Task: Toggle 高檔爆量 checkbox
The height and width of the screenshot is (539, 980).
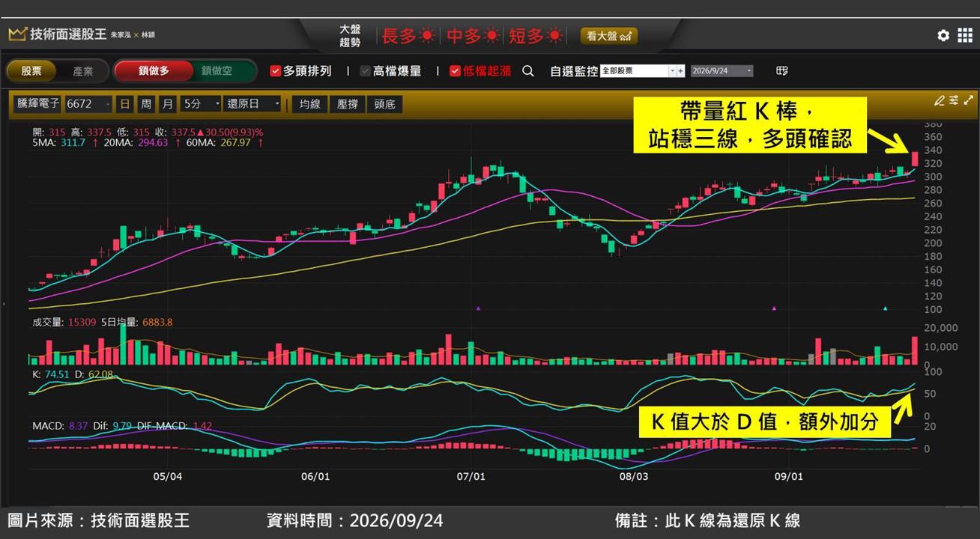Action: (x=366, y=71)
